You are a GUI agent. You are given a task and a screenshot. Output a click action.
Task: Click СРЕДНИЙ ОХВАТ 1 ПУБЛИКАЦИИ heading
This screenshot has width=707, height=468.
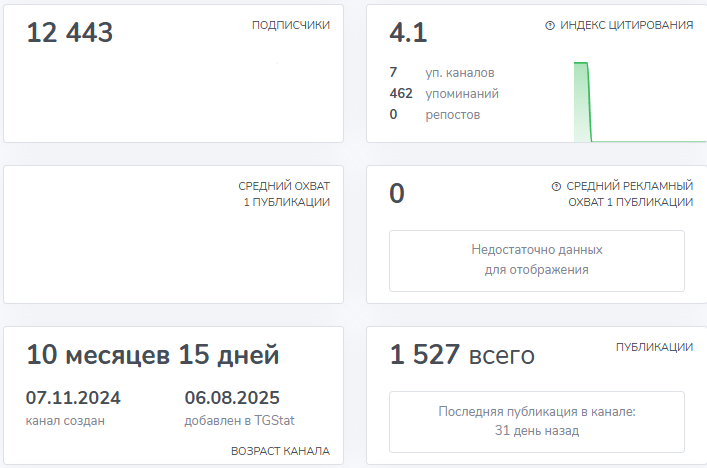(284, 194)
